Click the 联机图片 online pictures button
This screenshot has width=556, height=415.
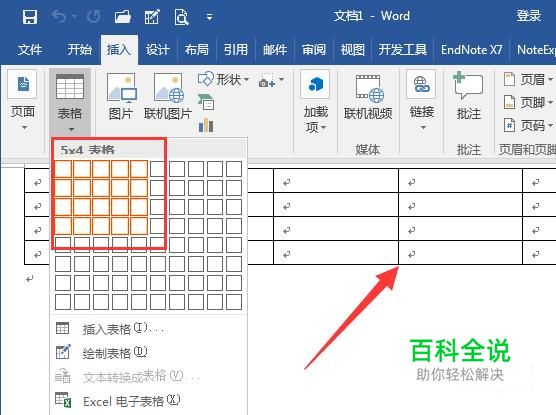coord(168,96)
